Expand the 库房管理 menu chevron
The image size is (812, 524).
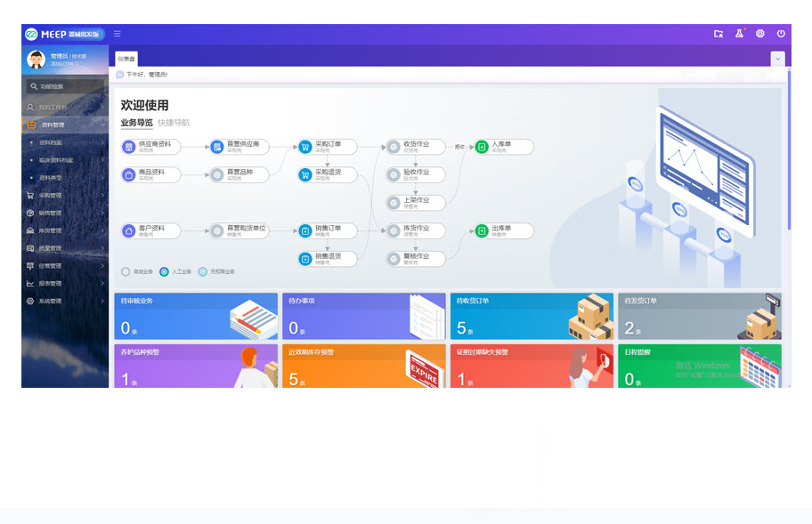102,230
